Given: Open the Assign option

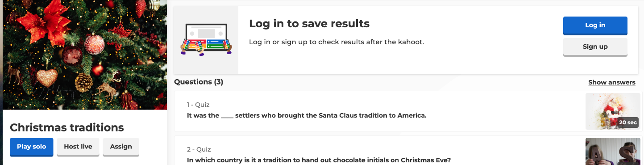Looking at the screenshot, I should click(x=121, y=147).
